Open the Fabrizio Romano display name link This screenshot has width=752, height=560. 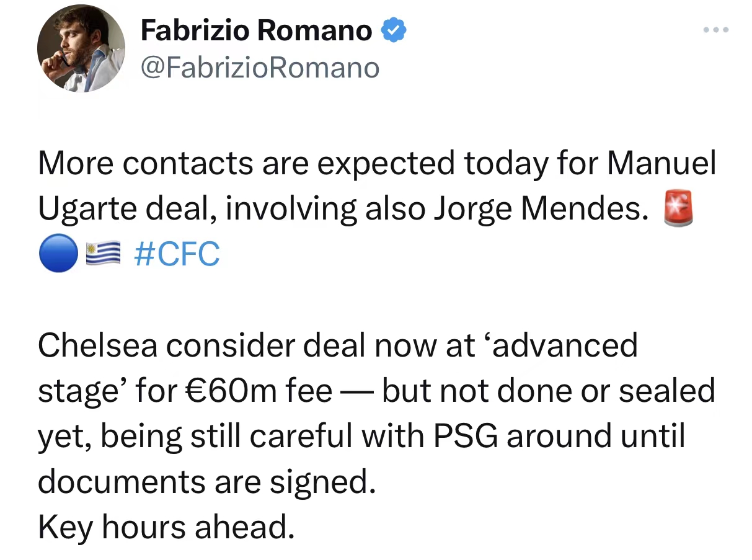pyautogui.click(x=256, y=30)
